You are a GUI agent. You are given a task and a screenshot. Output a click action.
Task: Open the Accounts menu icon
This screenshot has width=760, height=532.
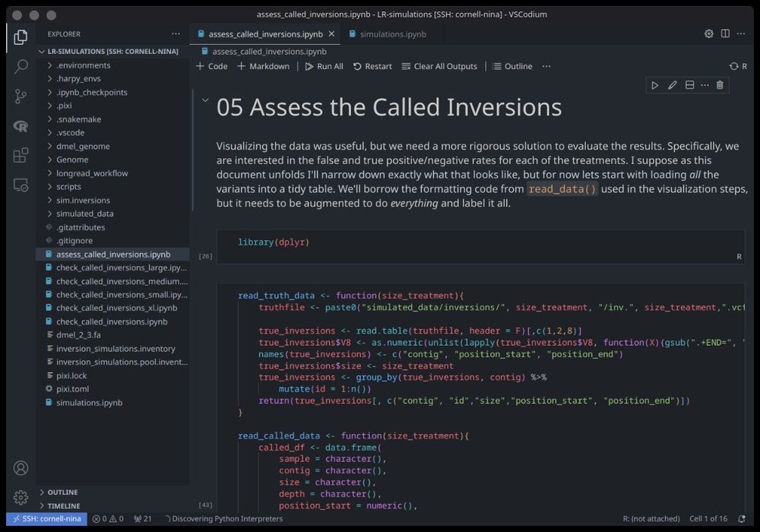coord(21,468)
